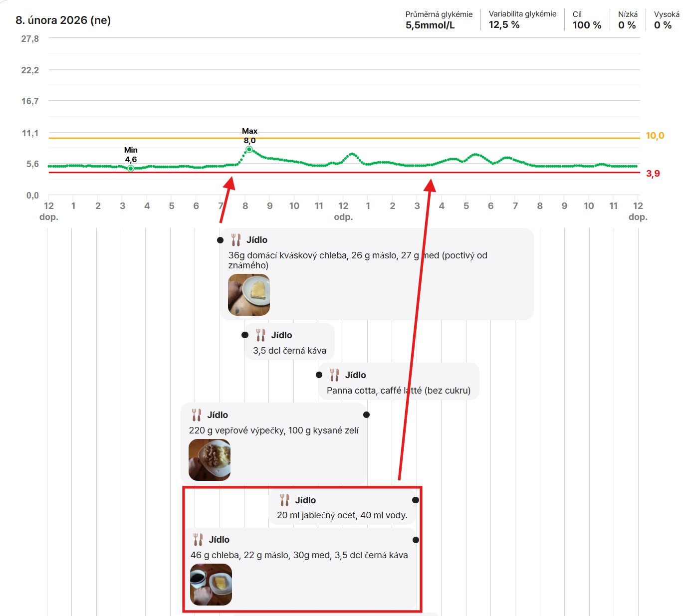Open vepřové výpečky plate photo thumbnail
686x616 pixels.
210,460
